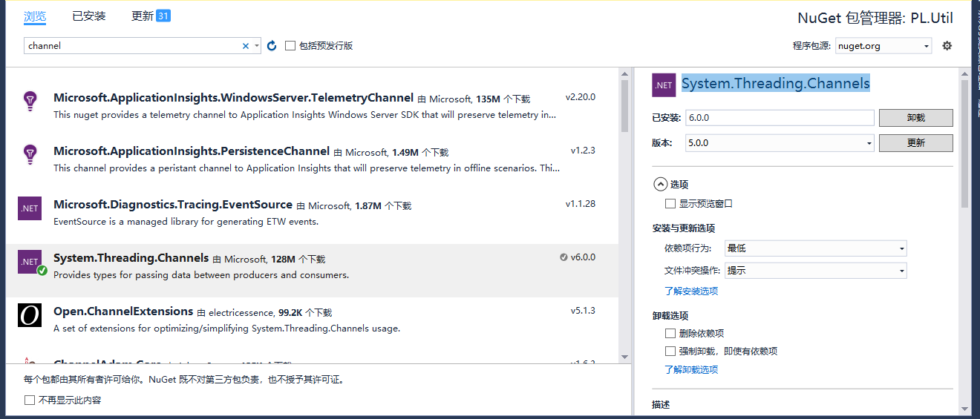The width and height of the screenshot is (980, 419).
Task: Clear the search text with X icon
Action: pos(246,46)
